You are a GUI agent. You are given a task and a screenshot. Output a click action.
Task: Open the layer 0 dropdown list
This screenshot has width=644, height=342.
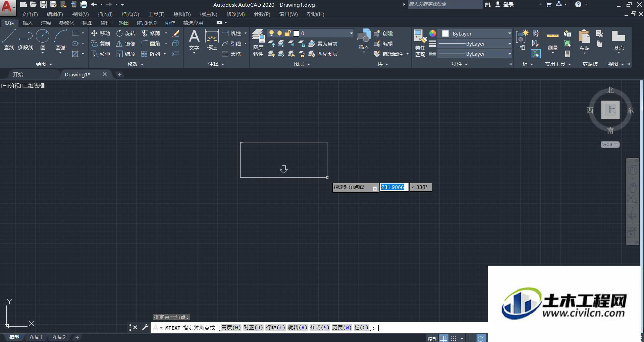pos(351,33)
